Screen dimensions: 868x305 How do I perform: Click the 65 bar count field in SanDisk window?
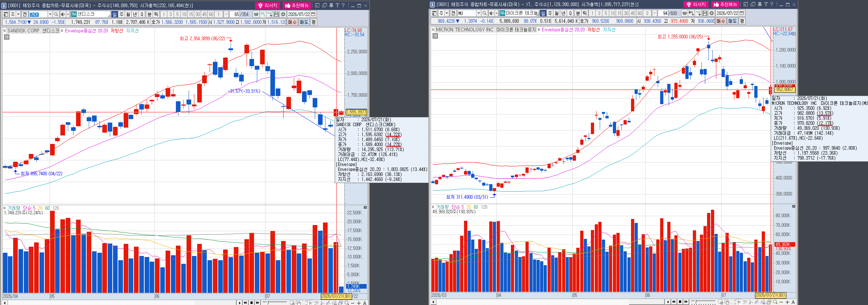coord(235,14)
